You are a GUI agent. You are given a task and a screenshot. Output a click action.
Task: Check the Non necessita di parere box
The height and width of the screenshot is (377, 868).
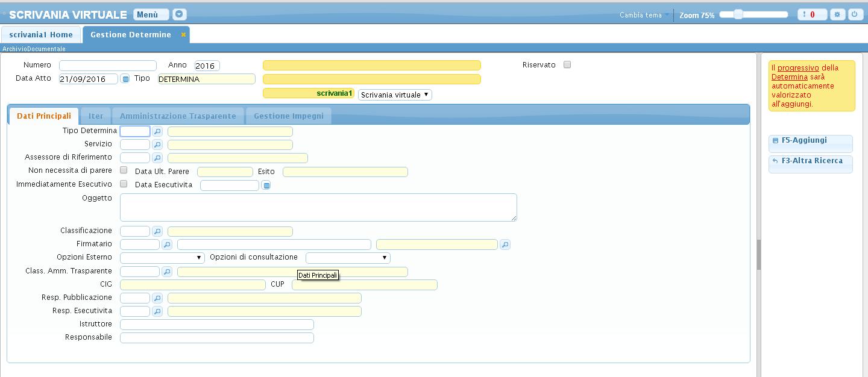124,170
